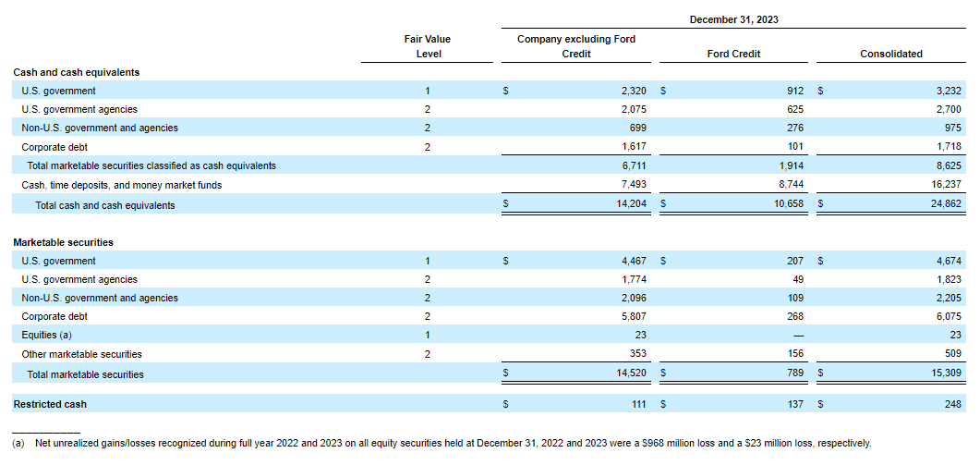Screen dimensions: 980x465
Task: Select Ford Credit restricted cash value 137
Action: pos(794,404)
